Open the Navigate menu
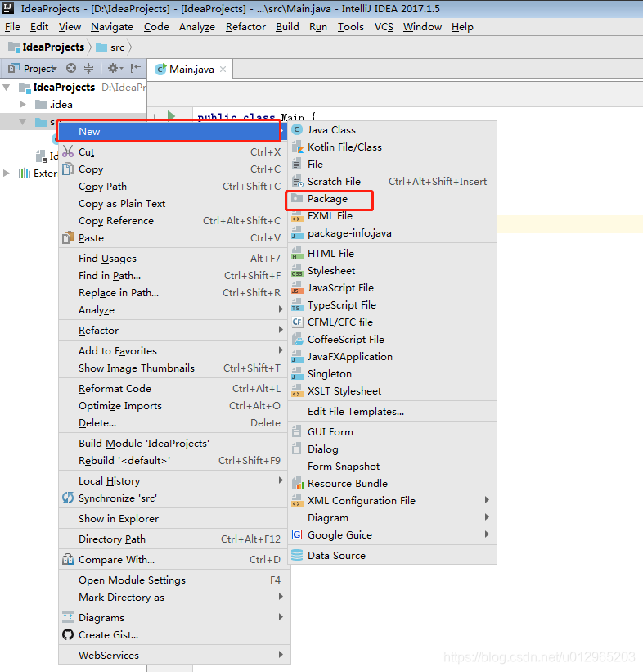 112,27
